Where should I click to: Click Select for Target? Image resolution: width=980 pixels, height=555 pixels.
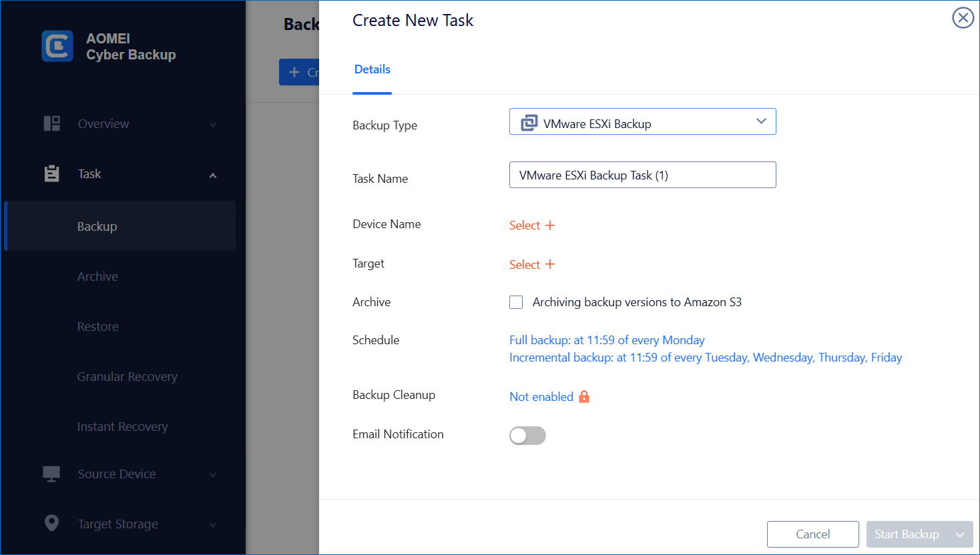coord(525,264)
